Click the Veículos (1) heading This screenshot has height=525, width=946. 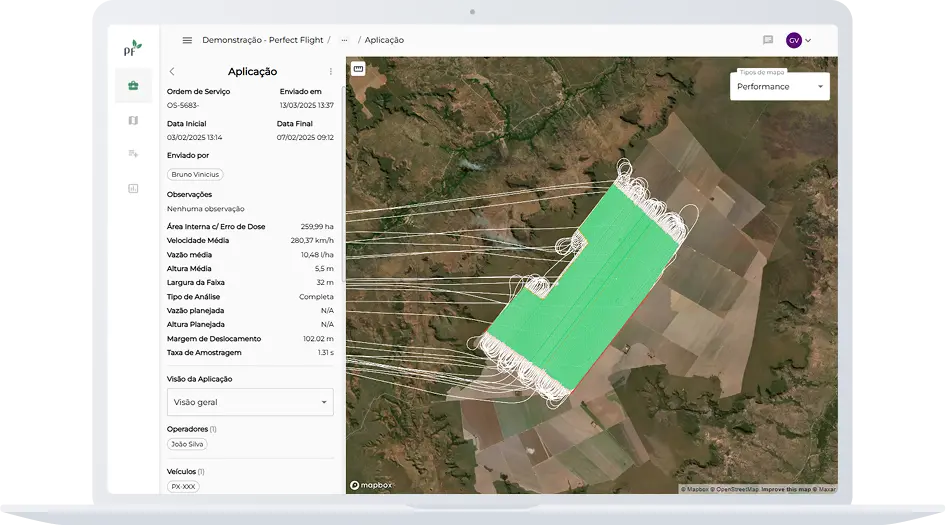click(x=186, y=471)
